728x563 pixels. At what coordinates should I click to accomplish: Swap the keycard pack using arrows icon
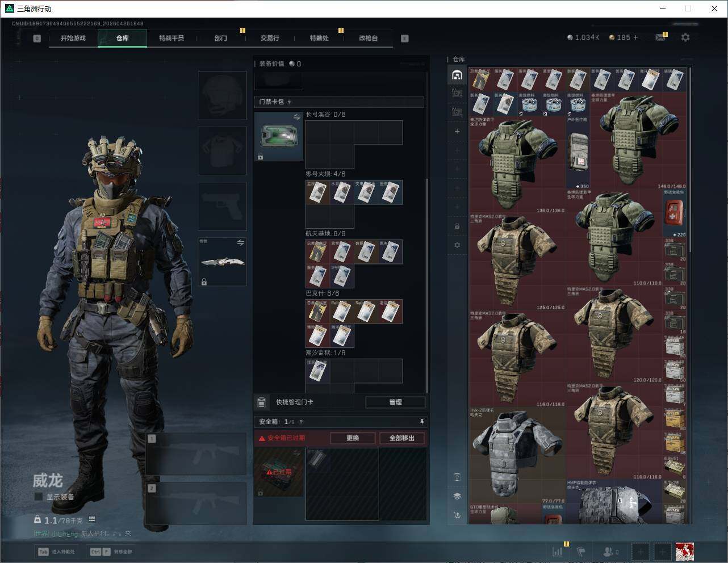(x=297, y=117)
